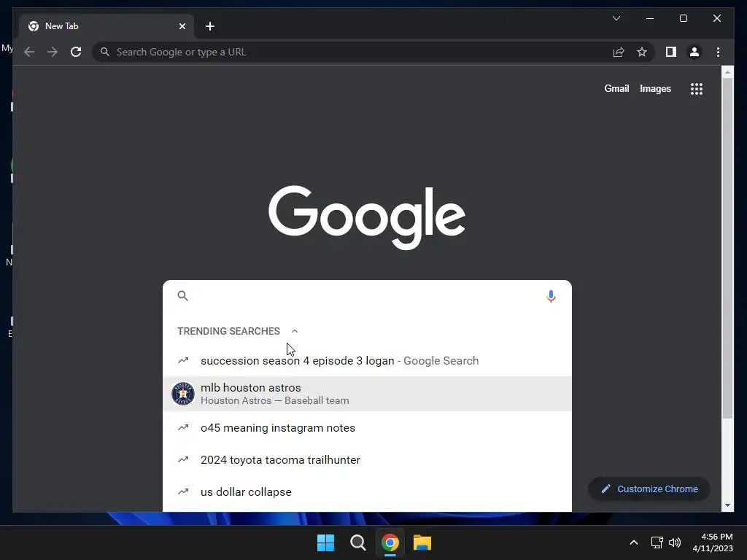Click the browser forward arrow
Image resolution: width=747 pixels, height=560 pixels.
tap(53, 52)
